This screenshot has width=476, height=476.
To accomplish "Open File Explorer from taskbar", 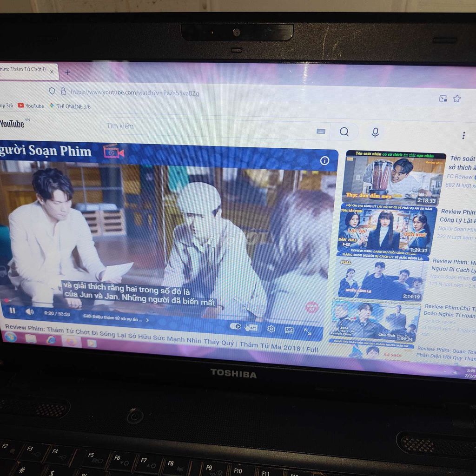I will [x=31, y=338].
